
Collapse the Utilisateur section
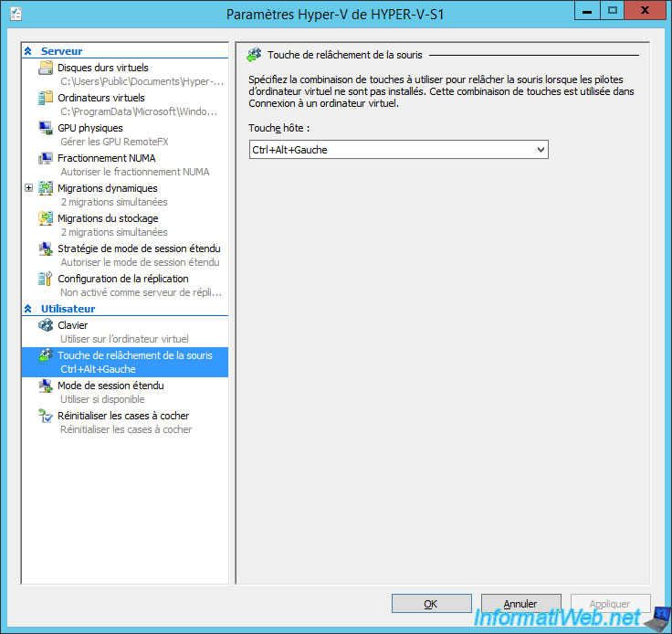click(x=28, y=310)
